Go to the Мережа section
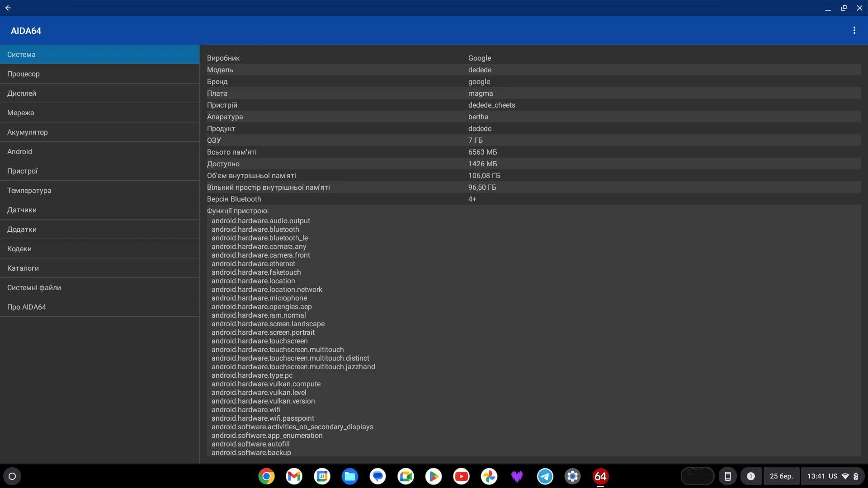This screenshot has height=488, width=868. click(99, 113)
